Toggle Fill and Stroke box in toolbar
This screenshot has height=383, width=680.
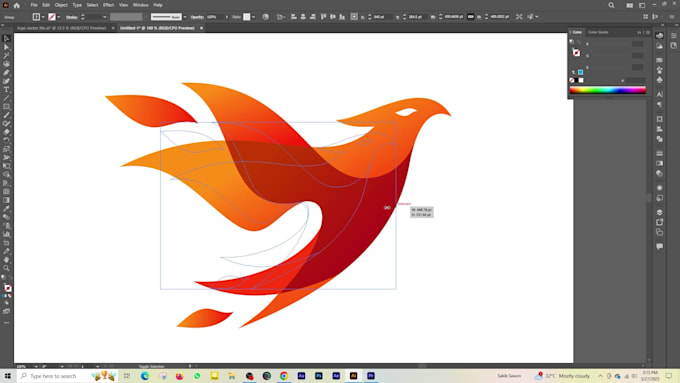(x=7, y=288)
